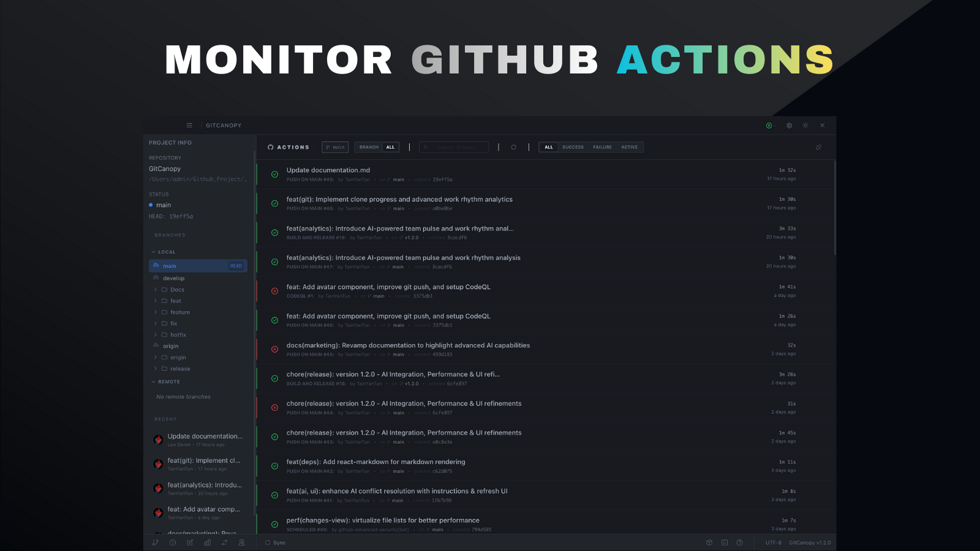Open the history clock icon in bottom bar
The image size is (980, 551).
(x=173, y=542)
